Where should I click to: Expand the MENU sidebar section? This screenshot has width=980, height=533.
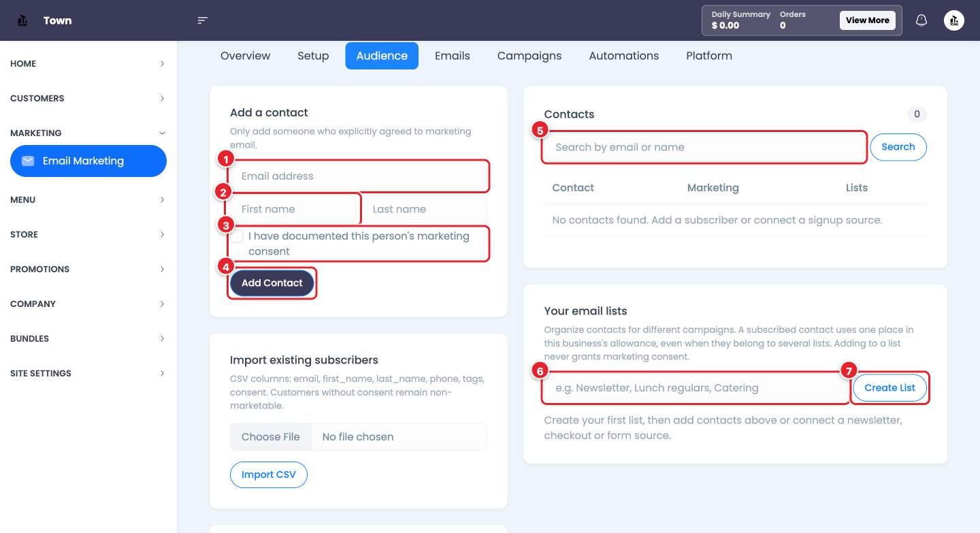click(88, 199)
